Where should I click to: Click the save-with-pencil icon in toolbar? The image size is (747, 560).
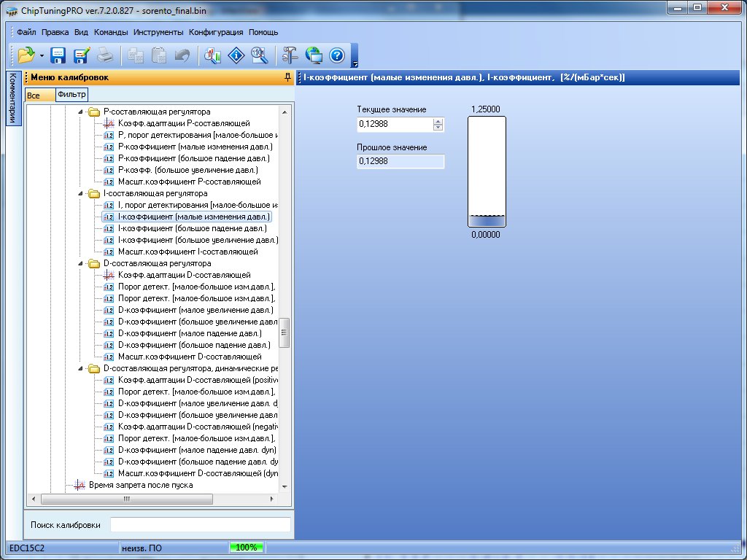click(81, 55)
